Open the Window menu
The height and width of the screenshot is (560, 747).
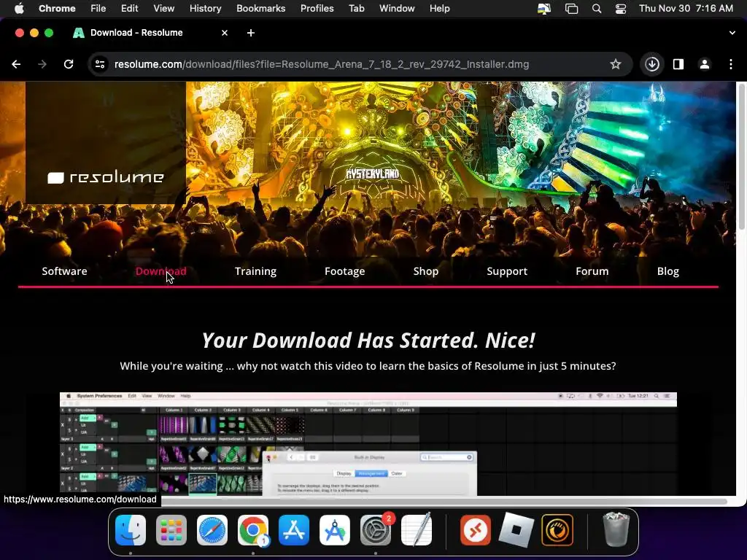pyautogui.click(x=397, y=9)
